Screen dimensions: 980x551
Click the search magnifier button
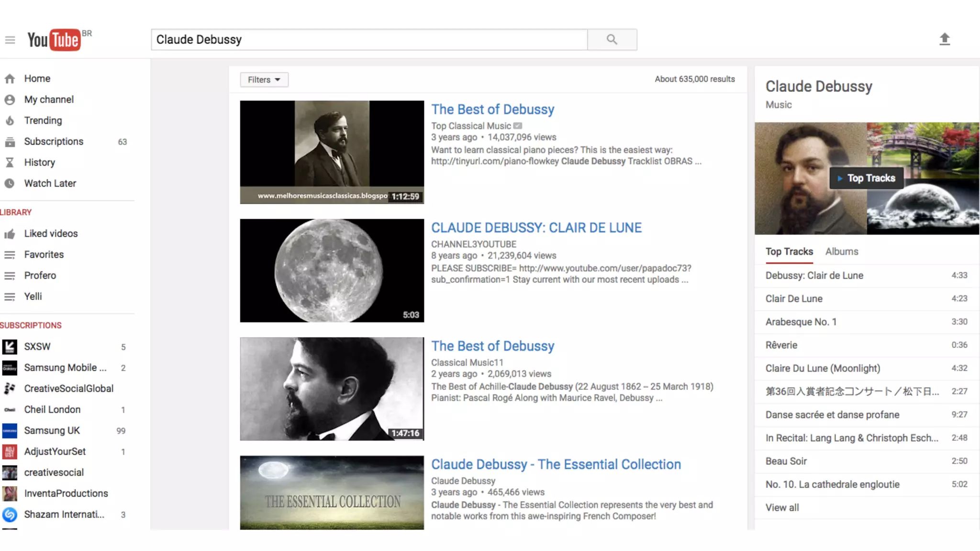pos(612,40)
